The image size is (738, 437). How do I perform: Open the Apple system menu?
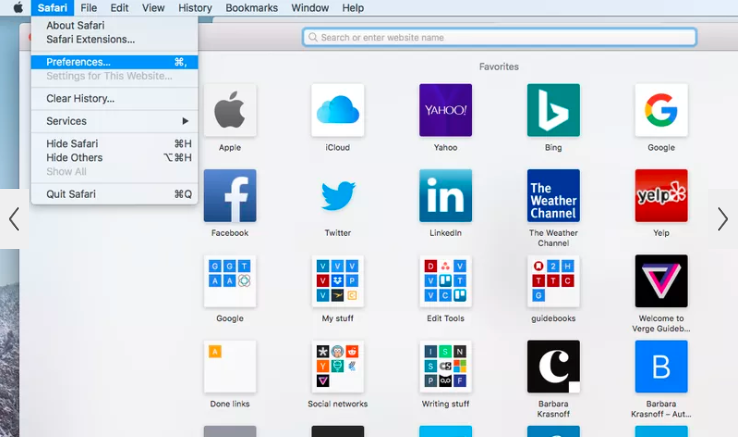(x=18, y=8)
